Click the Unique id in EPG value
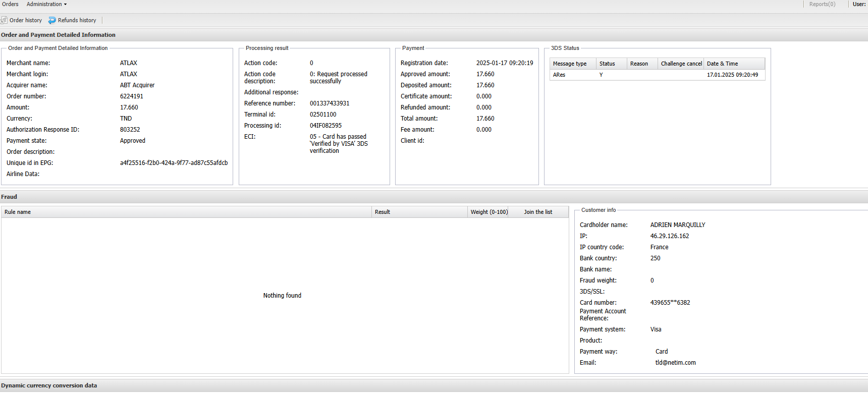 pos(174,163)
